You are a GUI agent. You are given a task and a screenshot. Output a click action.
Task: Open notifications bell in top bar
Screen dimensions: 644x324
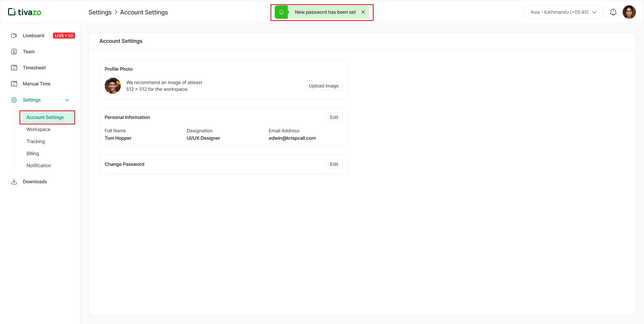pyautogui.click(x=613, y=12)
